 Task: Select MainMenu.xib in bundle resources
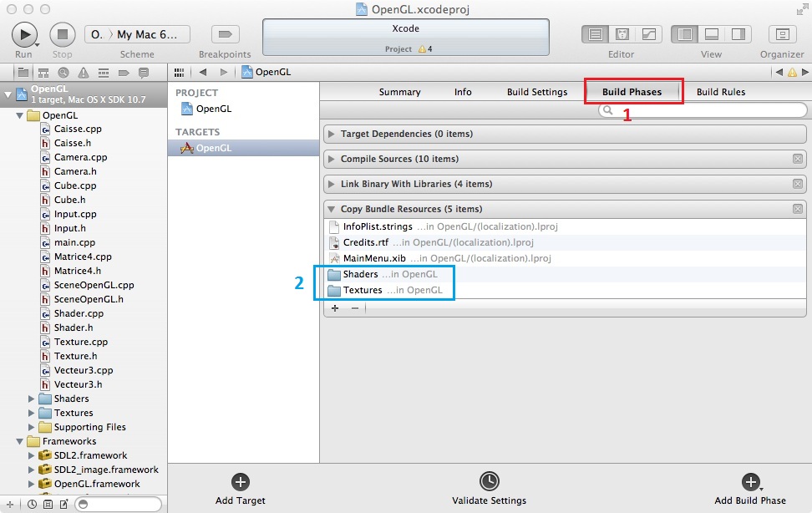point(565,258)
